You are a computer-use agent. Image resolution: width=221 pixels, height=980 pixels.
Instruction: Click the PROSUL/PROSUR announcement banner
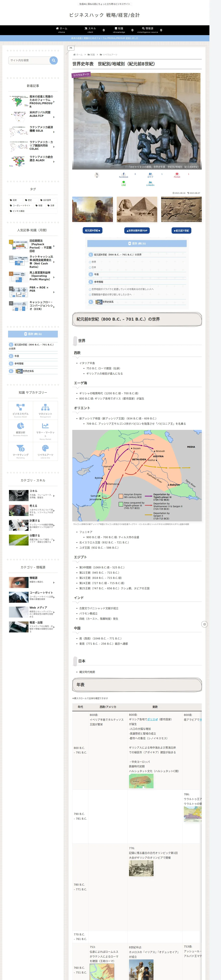[x=105, y=38]
